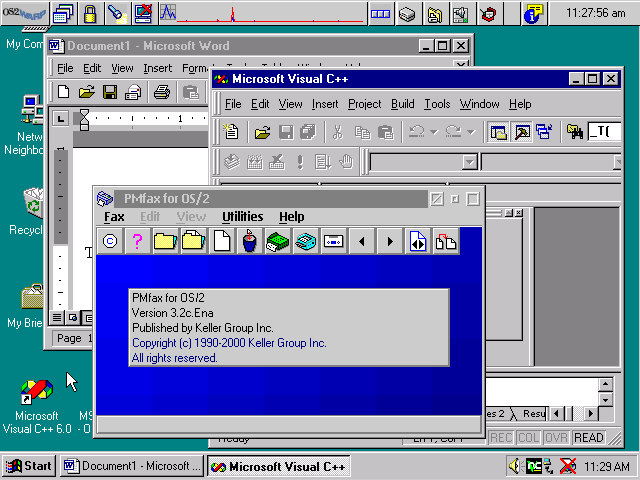Image resolution: width=640 pixels, height=480 pixels.
Task: Open the second folder-with-document icon in PMfax
Action: (193, 241)
